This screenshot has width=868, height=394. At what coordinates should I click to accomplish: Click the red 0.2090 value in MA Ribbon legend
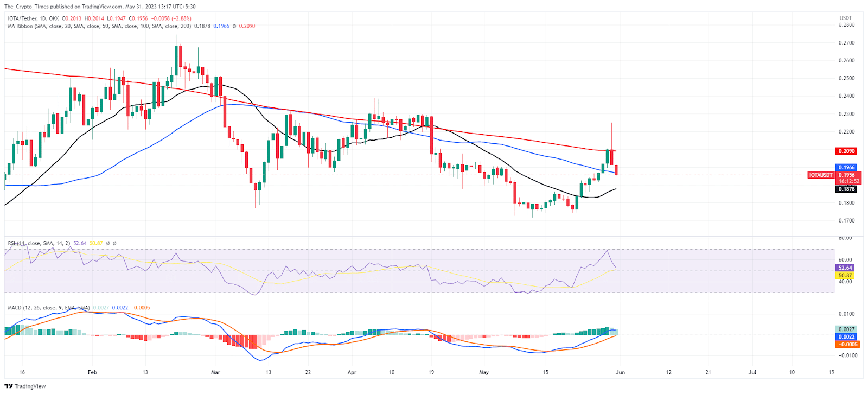point(247,26)
